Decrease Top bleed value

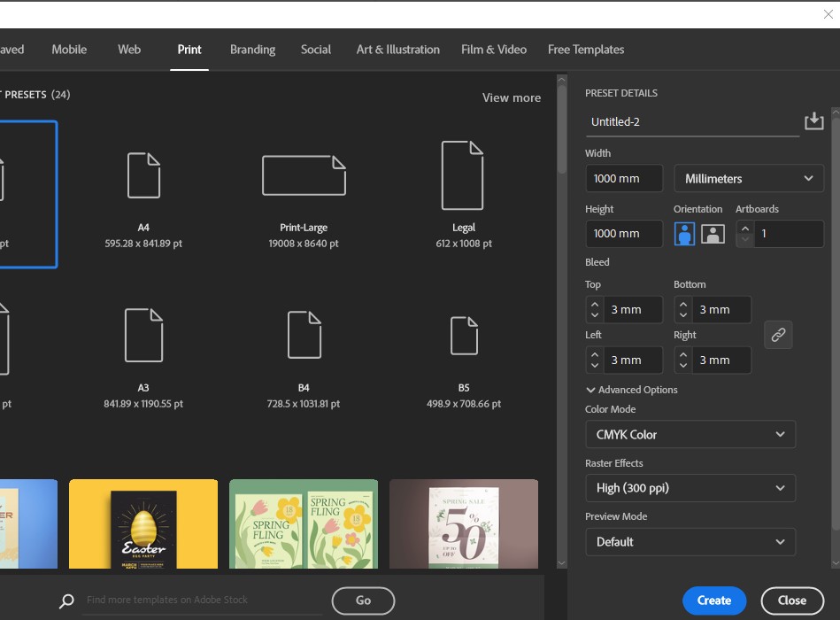[x=595, y=315]
